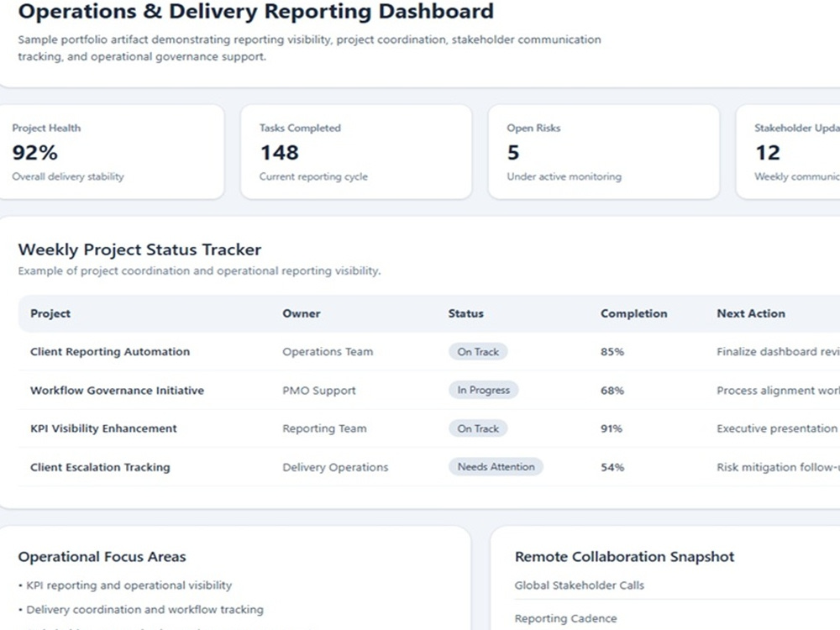Viewport: 840px width, 630px height.
Task: Click the In Progress status badge
Action: [483, 390]
